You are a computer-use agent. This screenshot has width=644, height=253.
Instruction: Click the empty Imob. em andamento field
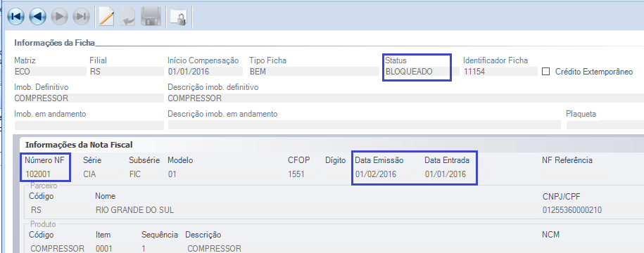[89, 125]
